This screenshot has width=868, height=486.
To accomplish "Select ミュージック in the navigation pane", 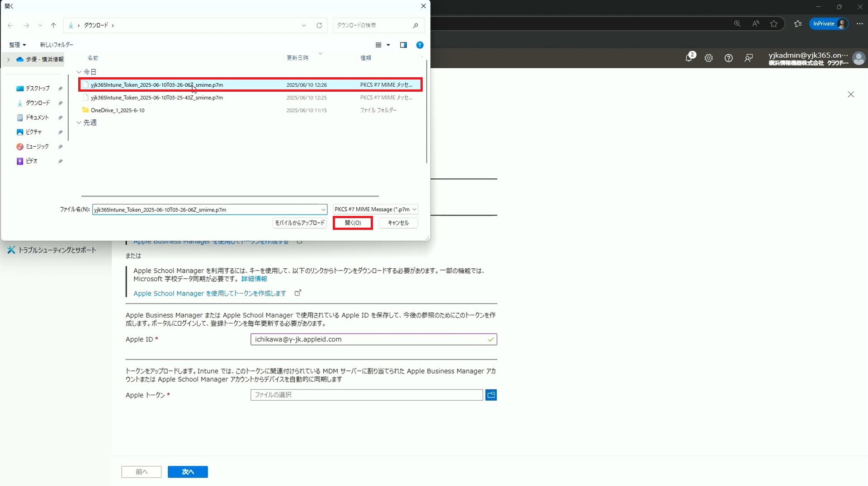I will click(x=37, y=146).
